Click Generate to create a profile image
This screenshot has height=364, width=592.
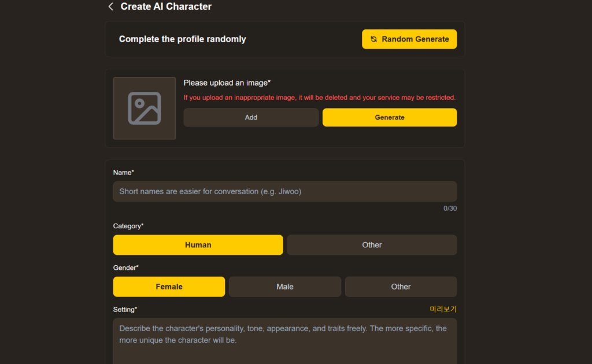click(x=389, y=117)
